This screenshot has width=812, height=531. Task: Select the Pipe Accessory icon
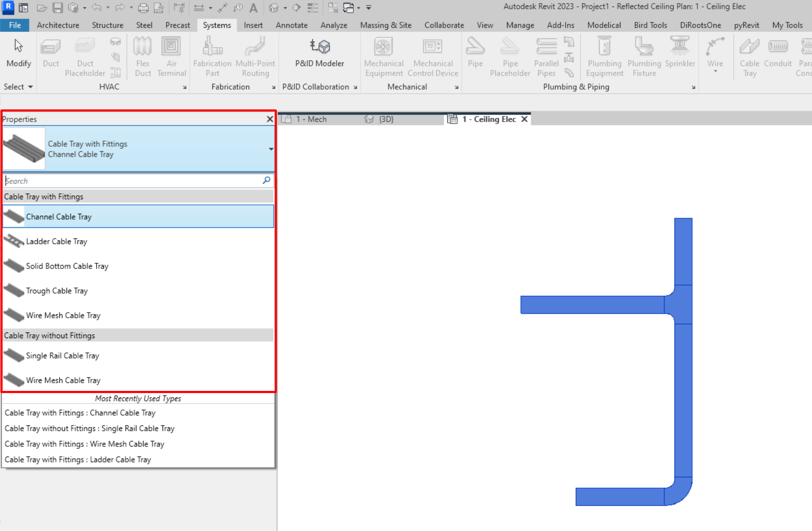click(569, 57)
